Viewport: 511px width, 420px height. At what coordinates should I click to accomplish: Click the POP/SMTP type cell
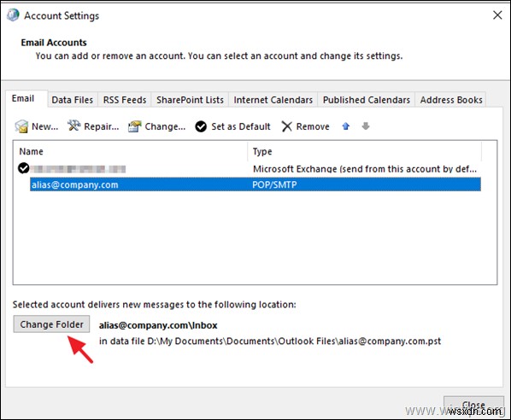click(274, 185)
